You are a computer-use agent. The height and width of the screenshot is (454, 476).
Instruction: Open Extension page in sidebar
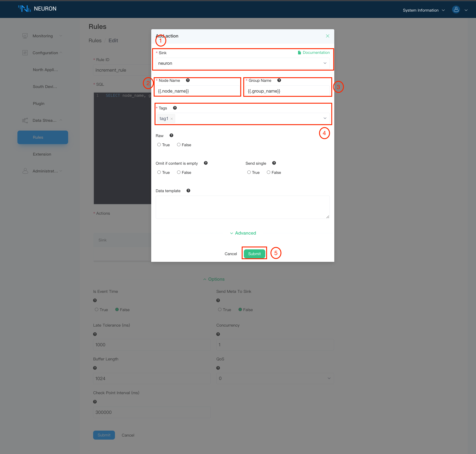click(x=42, y=154)
